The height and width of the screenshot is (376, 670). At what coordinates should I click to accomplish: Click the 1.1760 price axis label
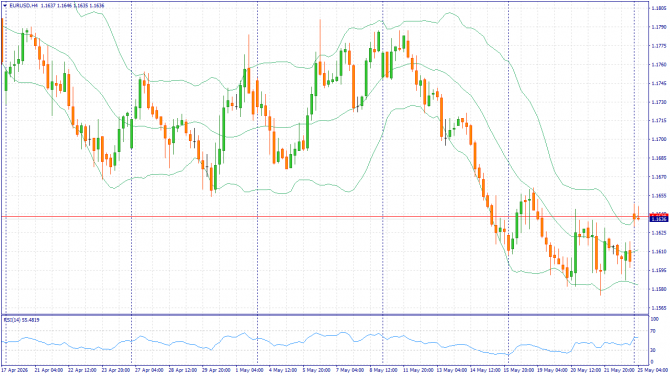pyautogui.click(x=658, y=65)
